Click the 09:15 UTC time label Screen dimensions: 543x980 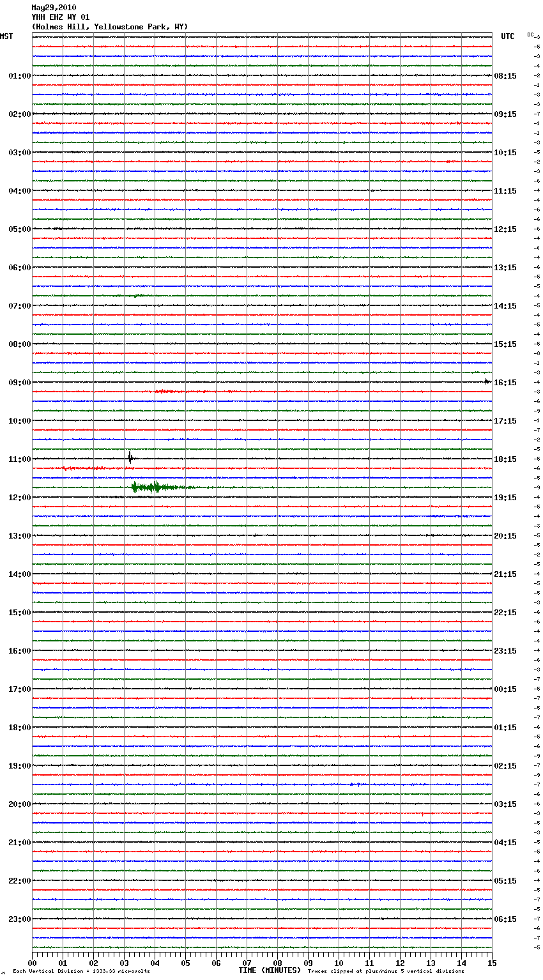pos(505,114)
